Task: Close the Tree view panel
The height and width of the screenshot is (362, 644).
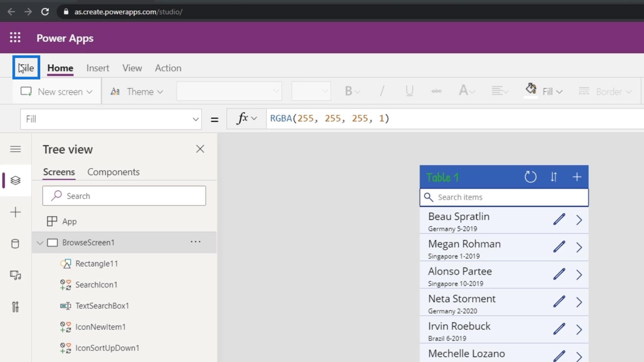Action: [x=200, y=149]
